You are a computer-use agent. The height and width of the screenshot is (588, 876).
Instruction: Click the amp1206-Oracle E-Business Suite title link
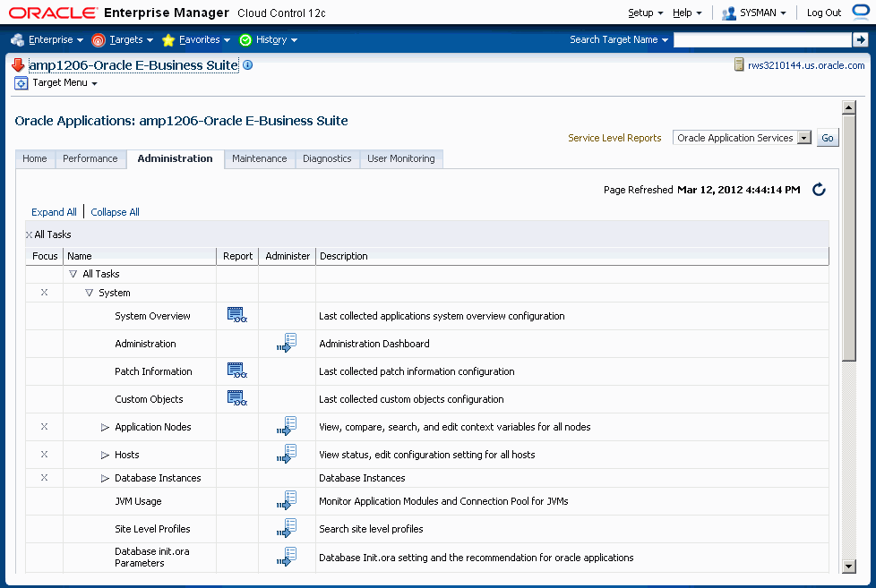(133, 65)
